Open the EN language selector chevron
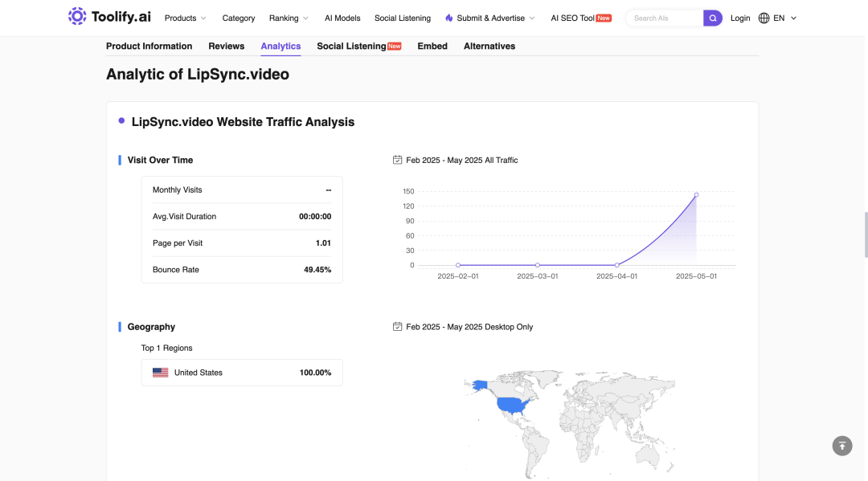868x481 pixels. pyautogui.click(x=793, y=18)
